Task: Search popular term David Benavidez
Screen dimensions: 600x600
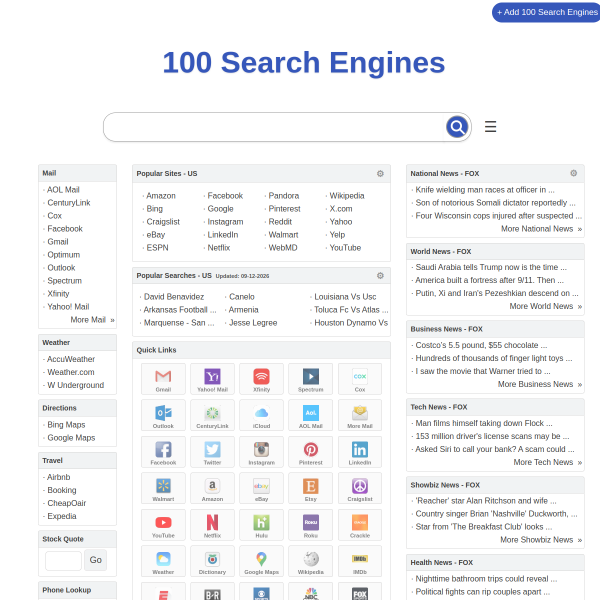Action: click(174, 297)
